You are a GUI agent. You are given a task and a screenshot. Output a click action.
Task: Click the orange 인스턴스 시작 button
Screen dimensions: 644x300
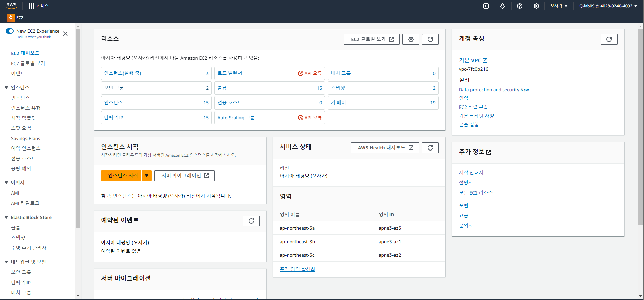pyautogui.click(x=121, y=176)
